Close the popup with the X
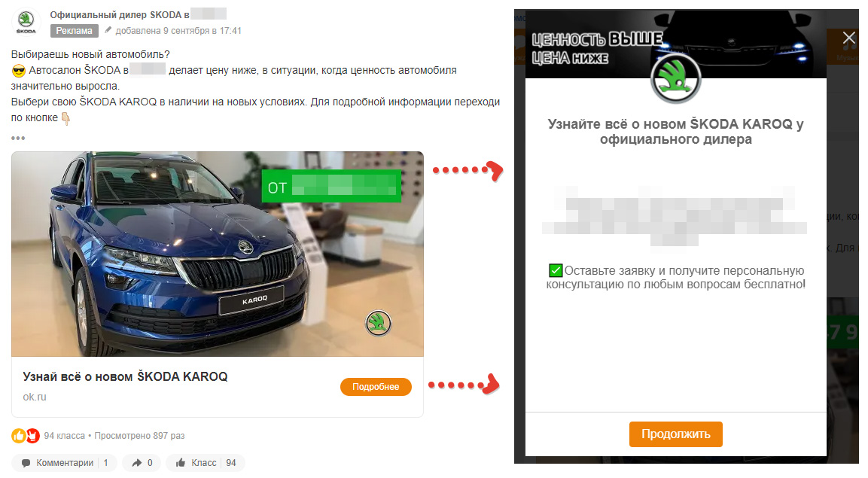The image size is (868, 478). coord(848,38)
